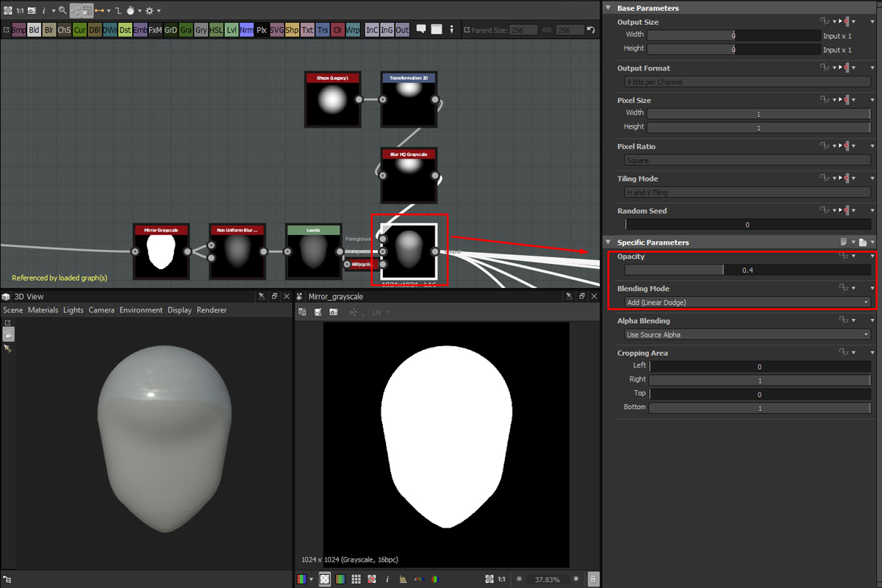Click the 1:1 zoom button in 2D view
The width and height of the screenshot is (882, 588).
coord(501,579)
